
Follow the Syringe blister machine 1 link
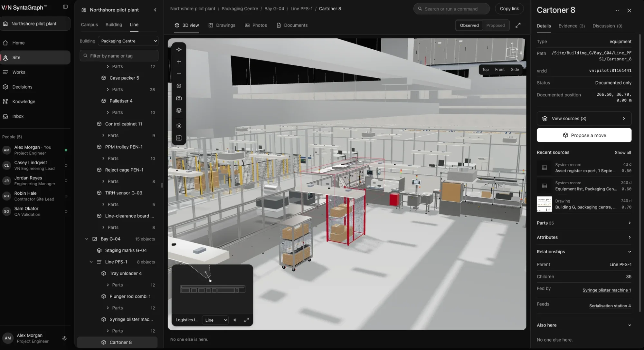(x=606, y=290)
